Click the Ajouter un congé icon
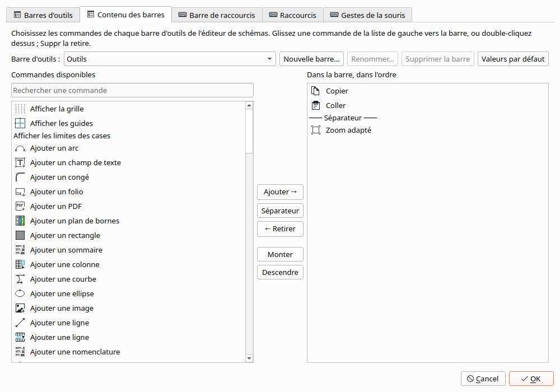 click(20, 177)
